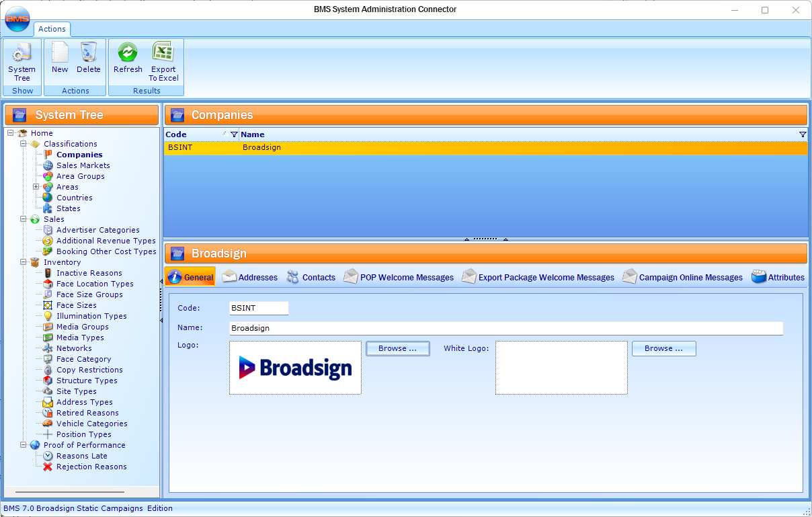Collapse the Home tree node
Viewport: 812px width, 517px height.
11,133
